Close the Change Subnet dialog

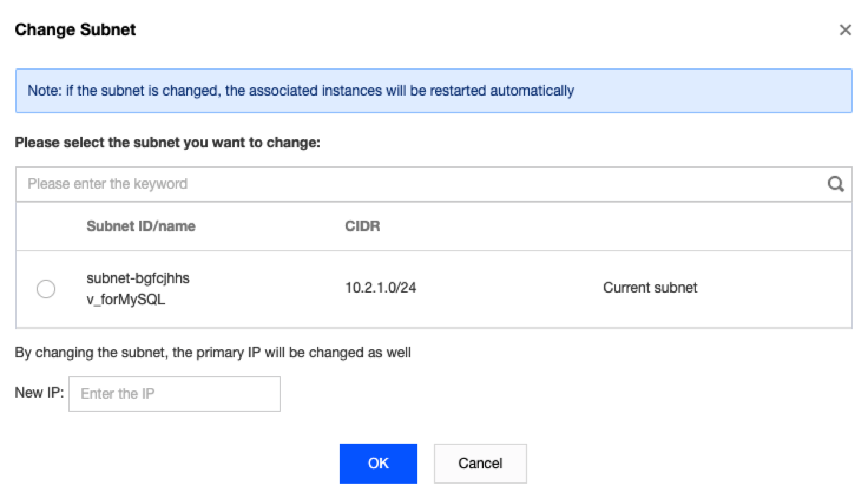[845, 30]
